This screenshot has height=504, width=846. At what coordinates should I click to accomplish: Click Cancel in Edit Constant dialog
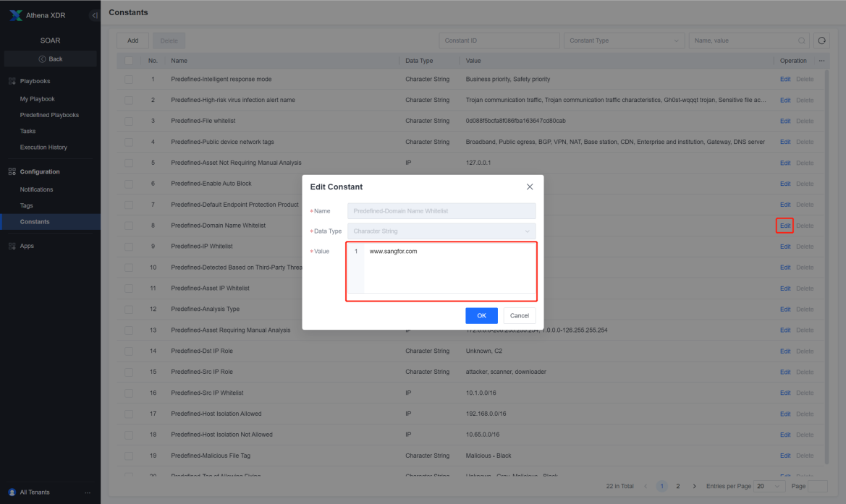click(520, 316)
